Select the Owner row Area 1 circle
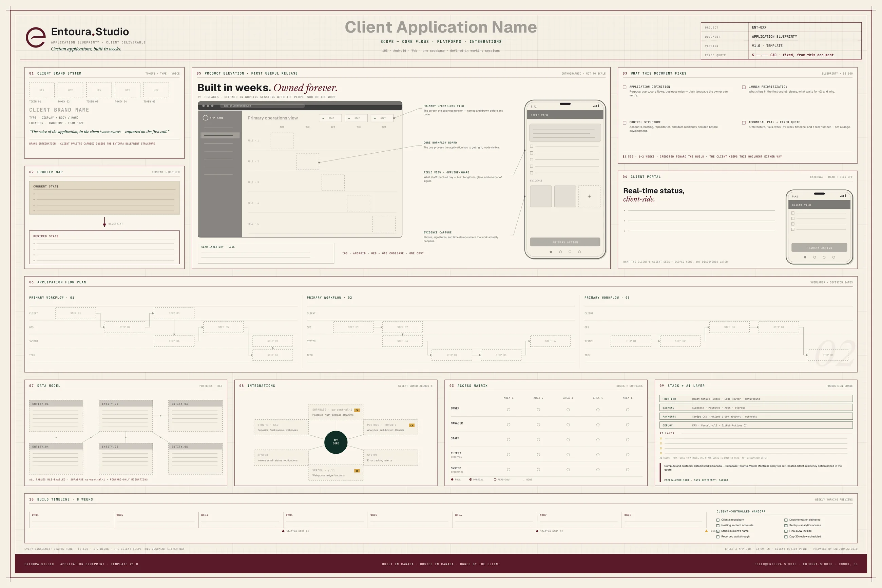The height and width of the screenshot is (588, 882). coord(509,410)
